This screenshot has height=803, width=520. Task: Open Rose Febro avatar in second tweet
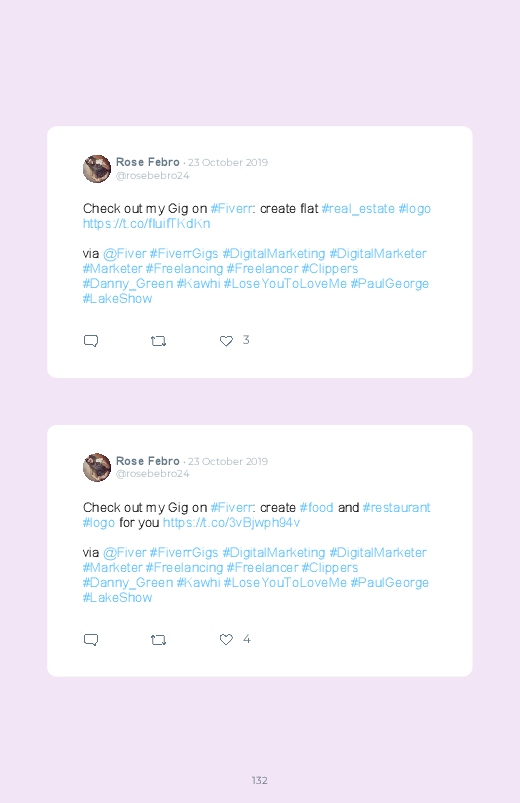97,467
